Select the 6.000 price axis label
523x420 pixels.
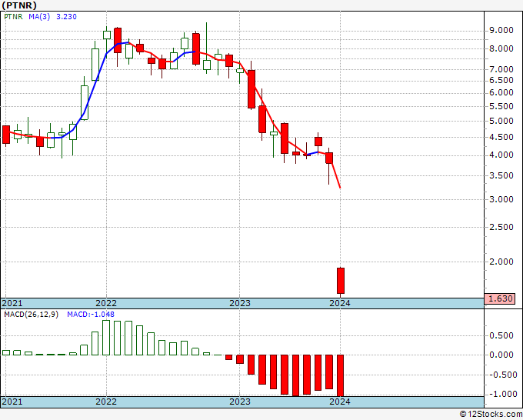pos(501,92)
